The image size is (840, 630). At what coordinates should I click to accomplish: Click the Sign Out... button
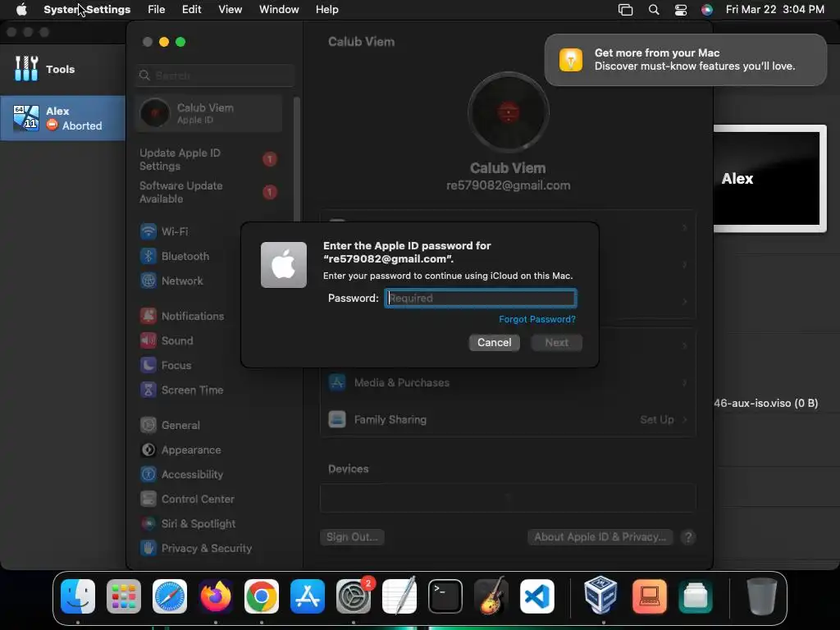pos(352,536)
